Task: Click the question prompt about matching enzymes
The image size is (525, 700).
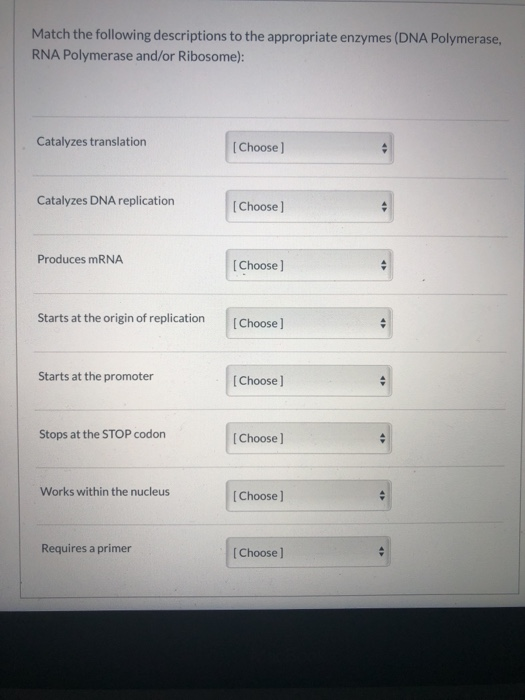Action: click(267, 46)
